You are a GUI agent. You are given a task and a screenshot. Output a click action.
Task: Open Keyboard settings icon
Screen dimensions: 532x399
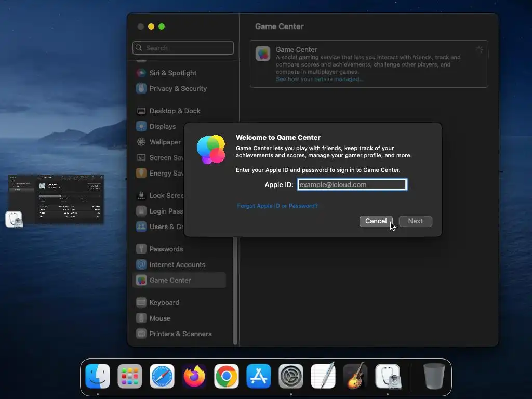point(141,303)
